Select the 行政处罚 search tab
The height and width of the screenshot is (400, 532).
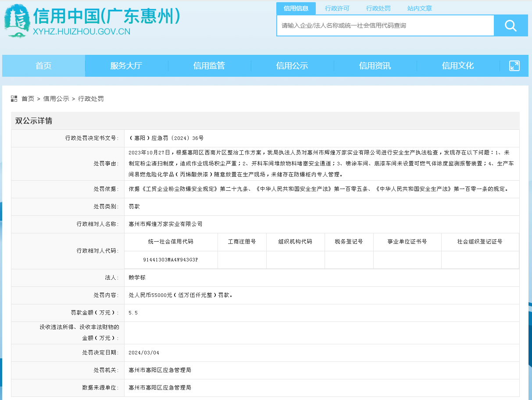[x=378, y=8]
